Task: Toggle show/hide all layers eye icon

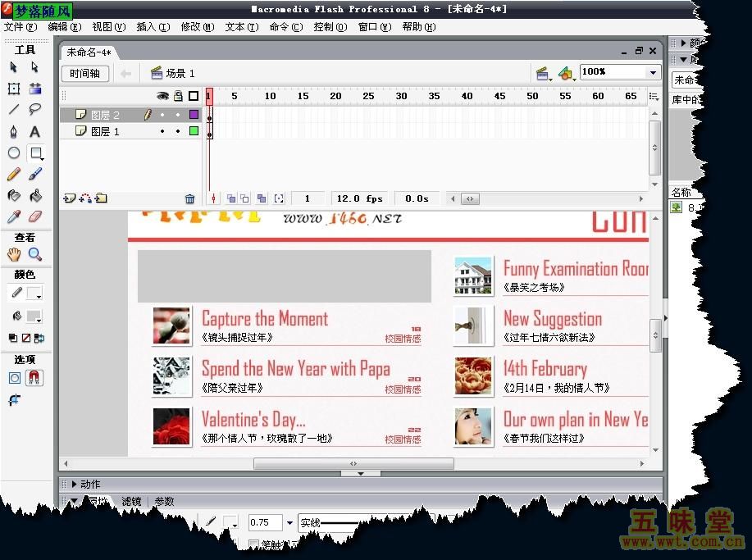Action: [162, 96]
